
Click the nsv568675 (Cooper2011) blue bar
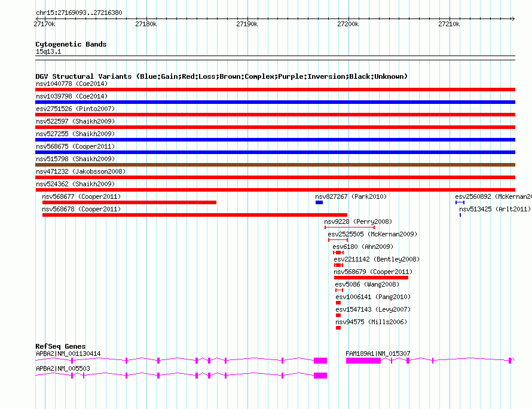pos(275,152)
